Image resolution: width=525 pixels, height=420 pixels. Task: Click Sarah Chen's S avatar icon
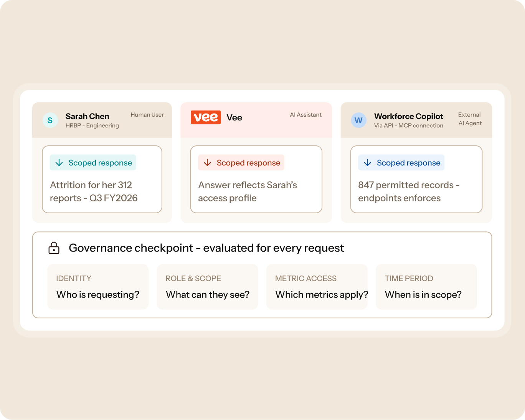pos(50,120)
